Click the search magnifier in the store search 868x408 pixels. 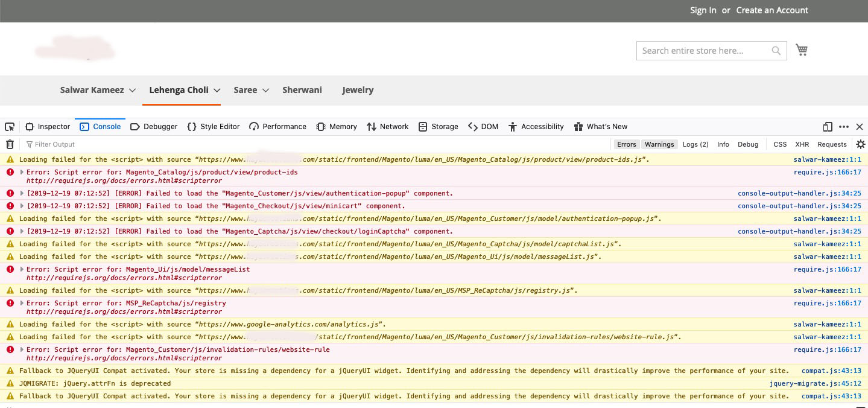pyautogui.click(x=776, y=51)
